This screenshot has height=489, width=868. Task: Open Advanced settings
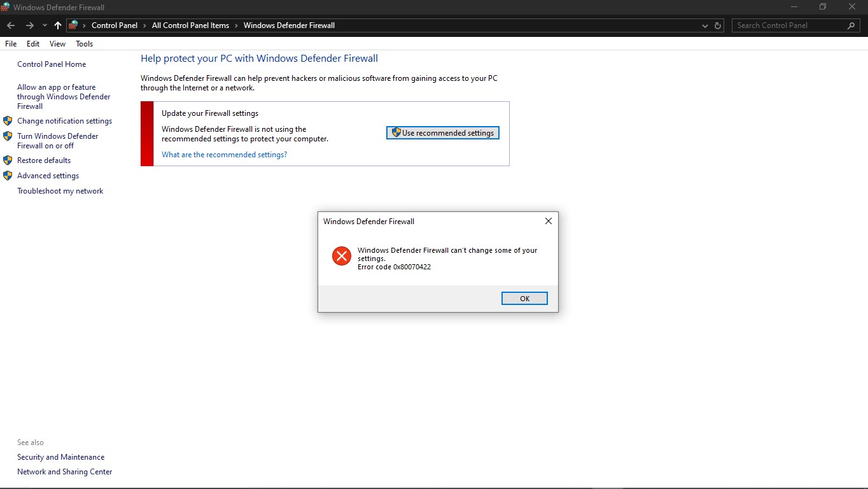click(48, 176)
